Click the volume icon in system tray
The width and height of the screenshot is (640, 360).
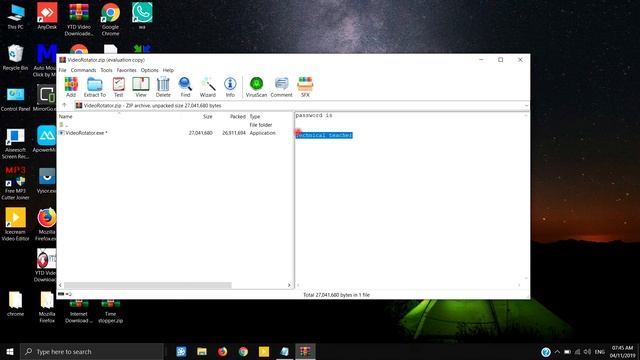(587, 351)
